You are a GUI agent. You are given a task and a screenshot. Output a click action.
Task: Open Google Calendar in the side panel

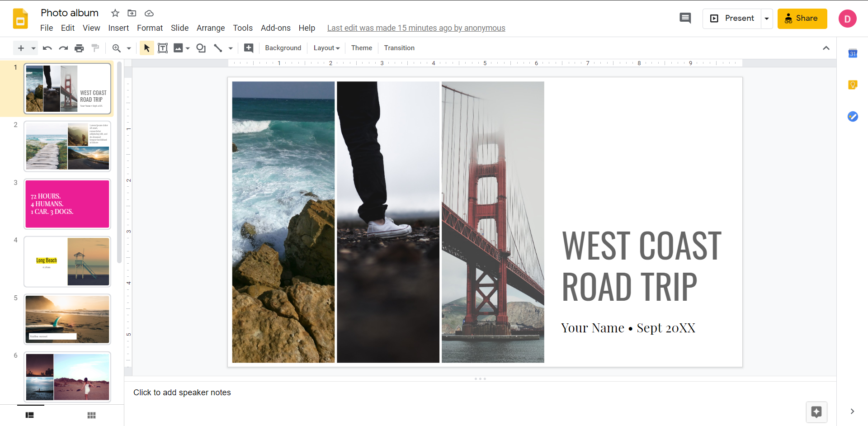[x=853, y=53]
